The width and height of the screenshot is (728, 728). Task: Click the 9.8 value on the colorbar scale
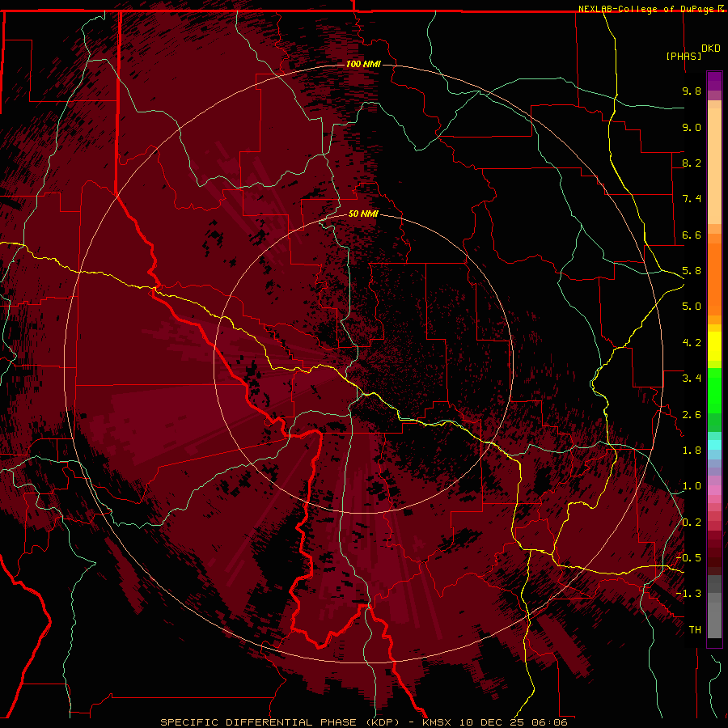[692, 91]
